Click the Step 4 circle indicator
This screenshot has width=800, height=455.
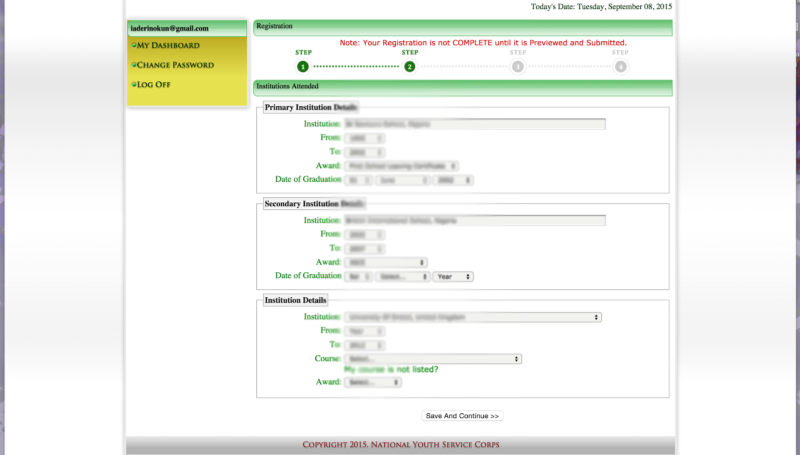pyautogui.click(x=621, y=67)
